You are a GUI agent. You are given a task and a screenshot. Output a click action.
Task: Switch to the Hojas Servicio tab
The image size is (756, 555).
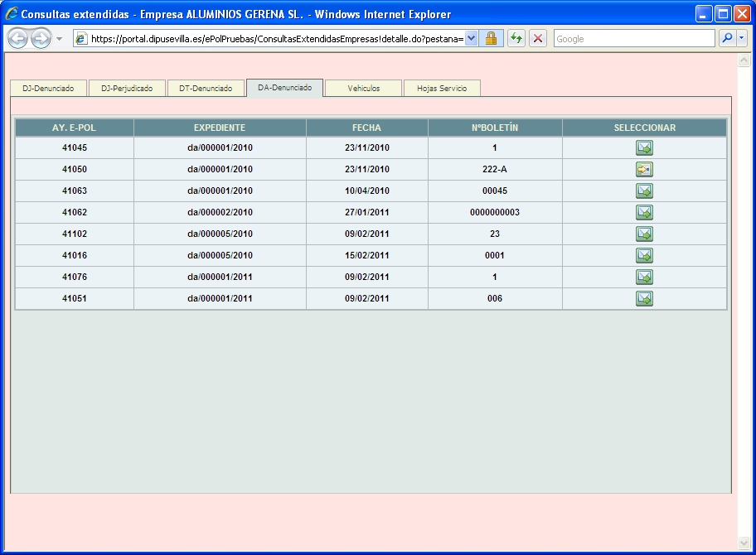coord(442,89)
